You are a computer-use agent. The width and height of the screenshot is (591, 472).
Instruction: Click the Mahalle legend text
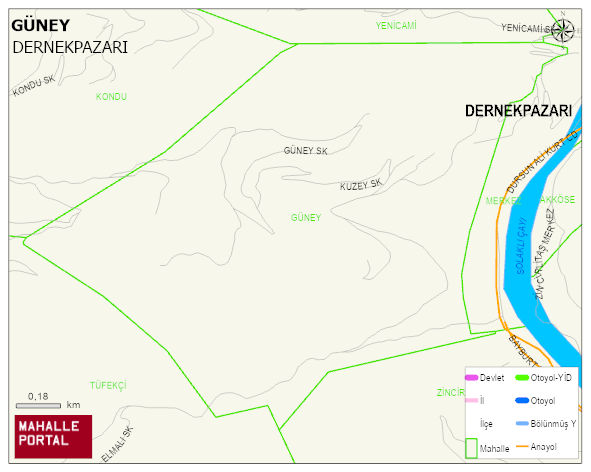pyautogui.click(x=495, y=449)
